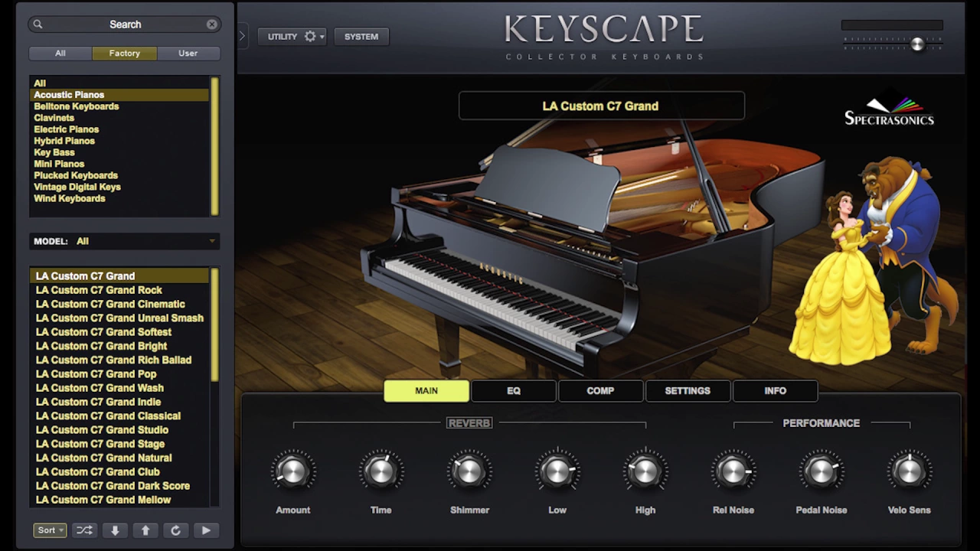Select the Belltone Keyboards category
The width and height of the screenshot is (980, 551).
tap(119, 106)
